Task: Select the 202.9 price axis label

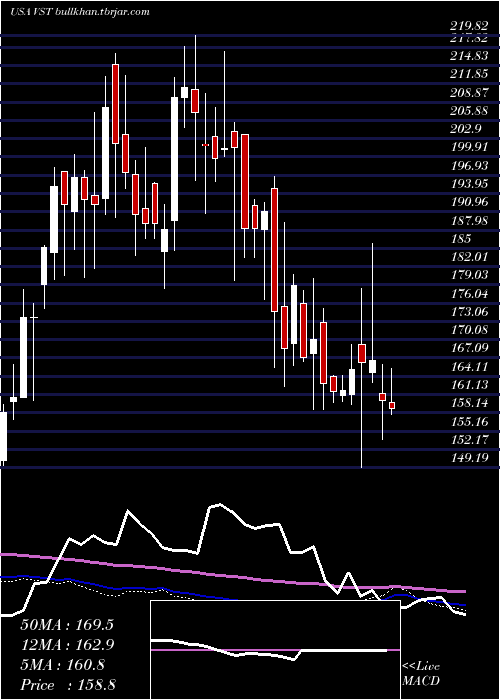Action: click(466, 129)
